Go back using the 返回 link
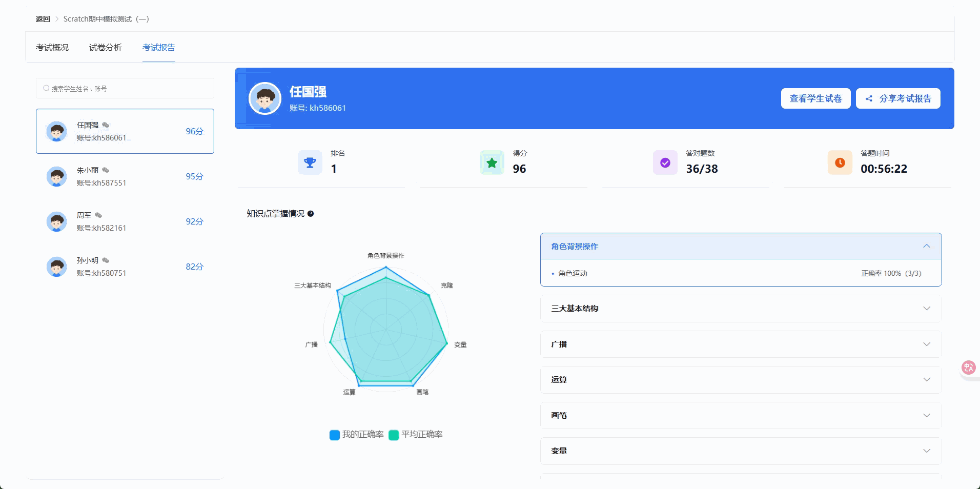 (43, 19)
